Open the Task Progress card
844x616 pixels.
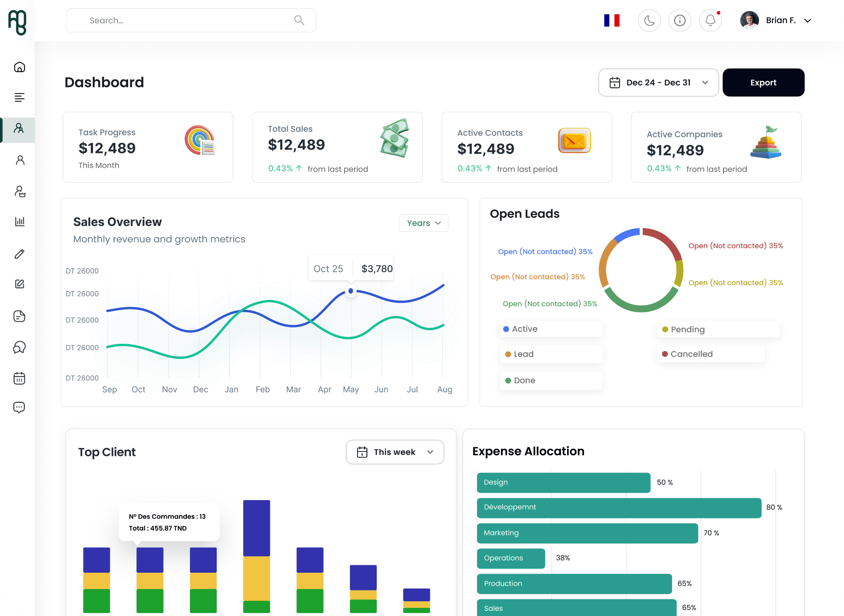point(148,147)
